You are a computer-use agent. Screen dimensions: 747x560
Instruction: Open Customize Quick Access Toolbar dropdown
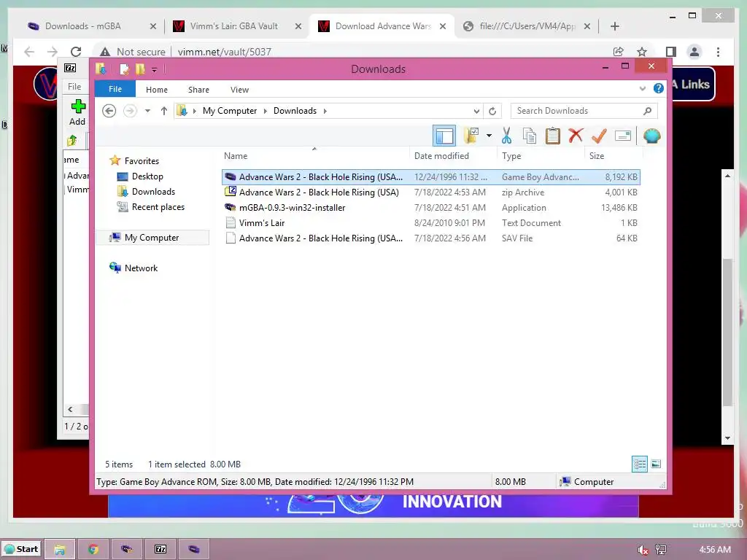click(x=155, y=69)
